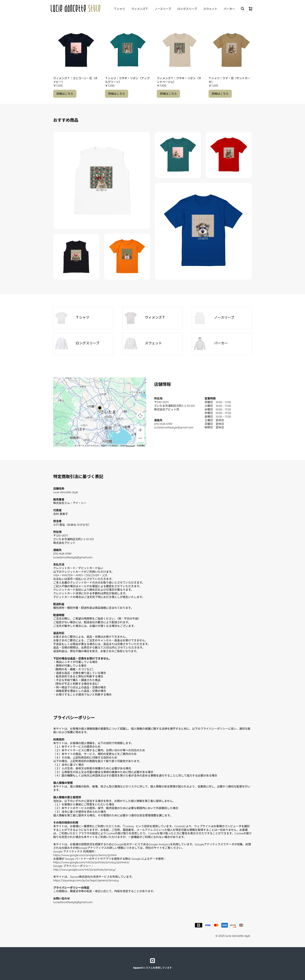Click the map zoom in plus button
This screenshot has height=980, width=305.
pos(140,430)
